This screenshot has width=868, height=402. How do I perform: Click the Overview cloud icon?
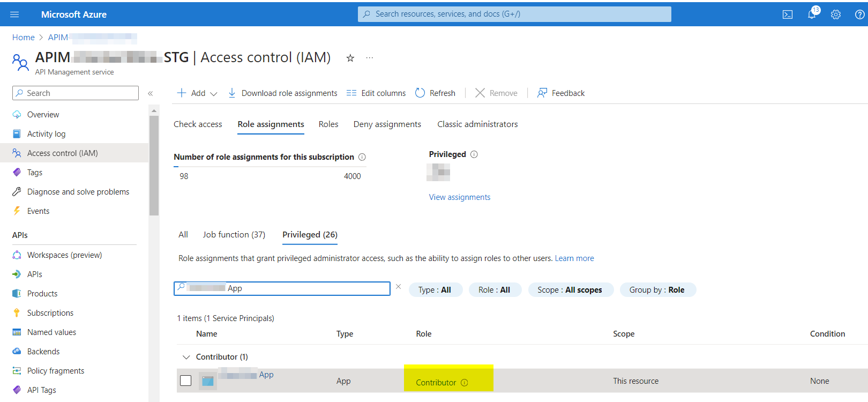17,115
